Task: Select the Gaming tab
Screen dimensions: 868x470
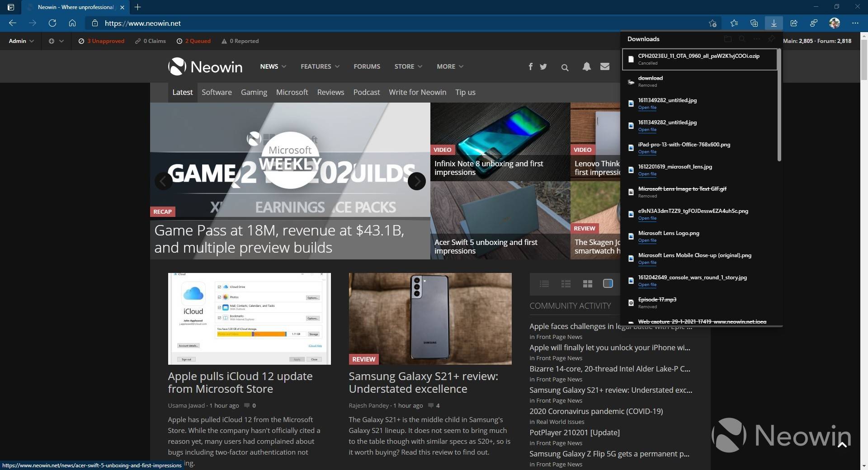Action: click(x=254, y=92)
